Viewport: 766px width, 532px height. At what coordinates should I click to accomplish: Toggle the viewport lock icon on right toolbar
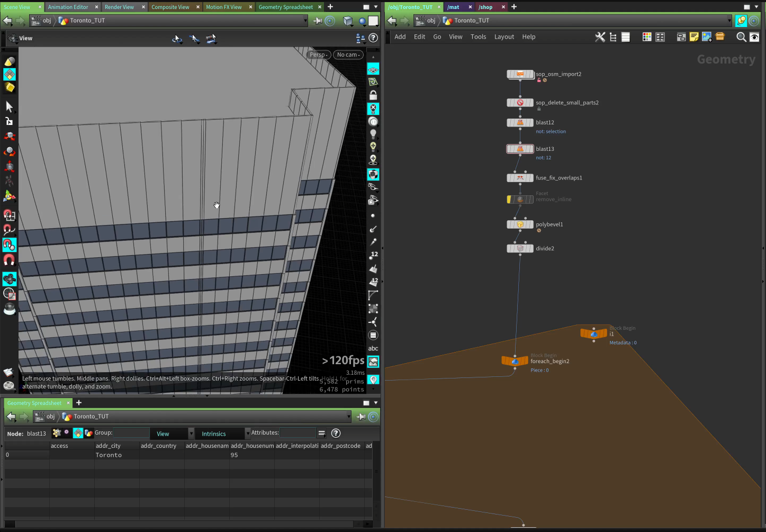click(373, 96)
